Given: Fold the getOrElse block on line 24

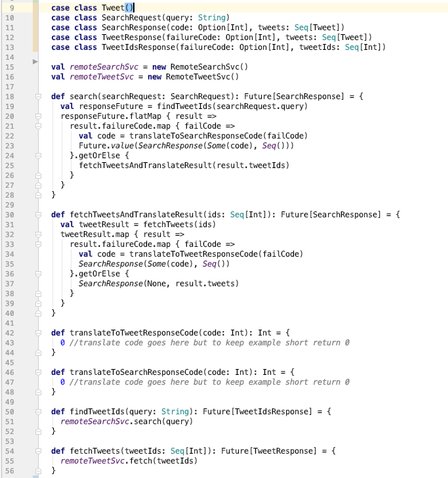Looking at the screenshot, I should [x=39, y=156].
